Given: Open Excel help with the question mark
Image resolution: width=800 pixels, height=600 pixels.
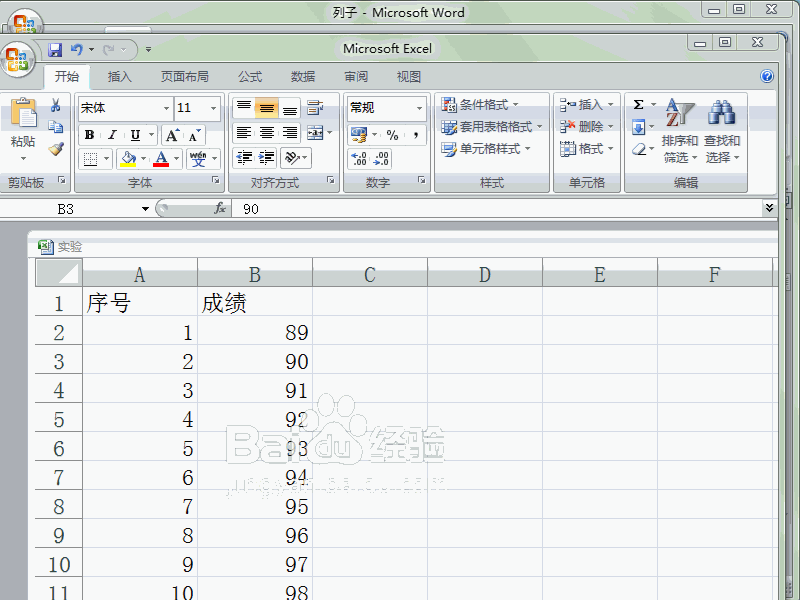Looking at the screenshot, I should [x=766, y=76].
